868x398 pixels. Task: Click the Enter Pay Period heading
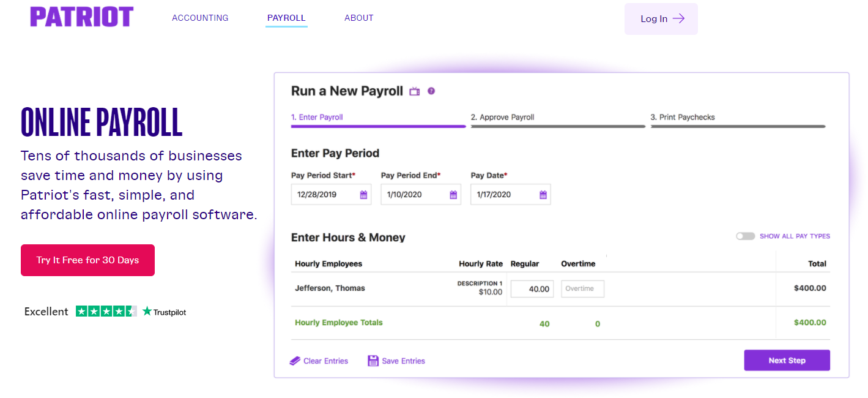click(x=335, y=153)
